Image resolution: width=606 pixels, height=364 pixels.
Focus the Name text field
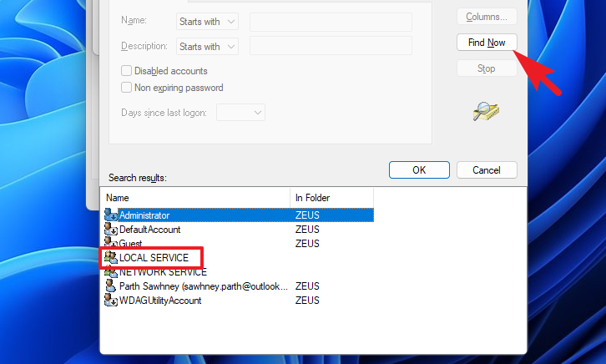pyautogui.click(x=331, y=22)
